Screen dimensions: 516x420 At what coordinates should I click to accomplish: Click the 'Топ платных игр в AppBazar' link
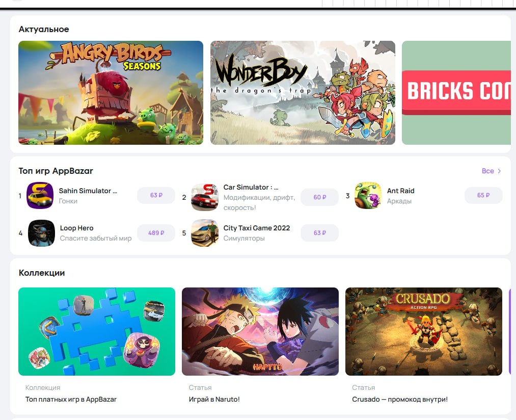(71, 399)
